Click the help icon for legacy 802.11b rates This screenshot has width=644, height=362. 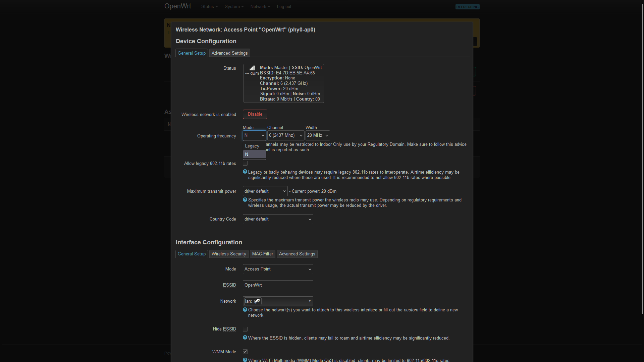(x=245, y=172)
